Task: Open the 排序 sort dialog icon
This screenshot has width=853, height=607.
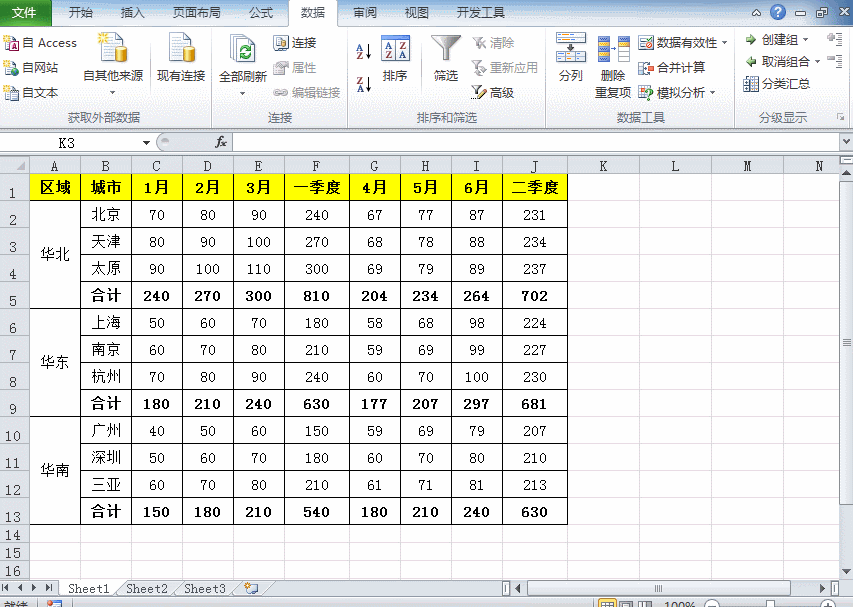Action: point(395,49)
